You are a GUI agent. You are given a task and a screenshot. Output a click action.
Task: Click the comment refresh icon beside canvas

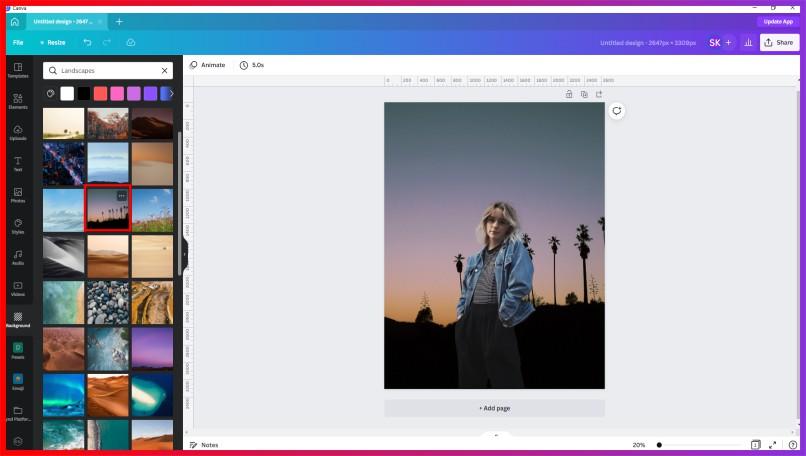[617, 111]
